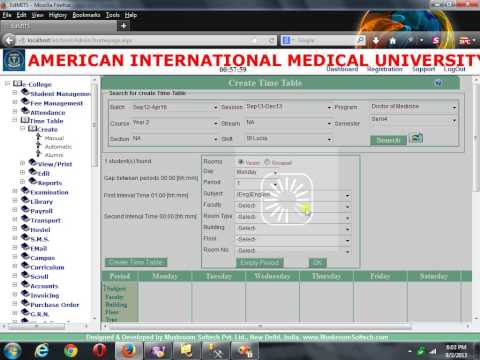Open the Session dropdown

(x=289, y=107)
